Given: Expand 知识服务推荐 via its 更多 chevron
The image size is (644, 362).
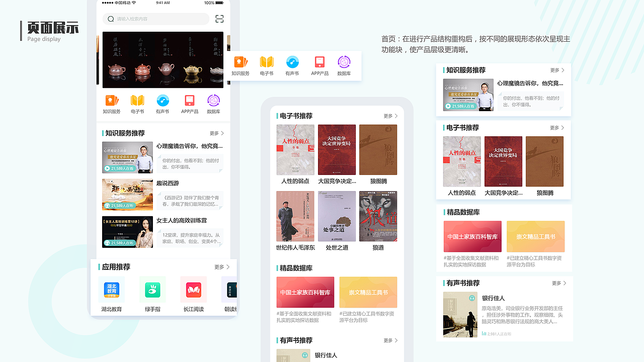Looking at the screenshot, I should click(x=220, y=133).
